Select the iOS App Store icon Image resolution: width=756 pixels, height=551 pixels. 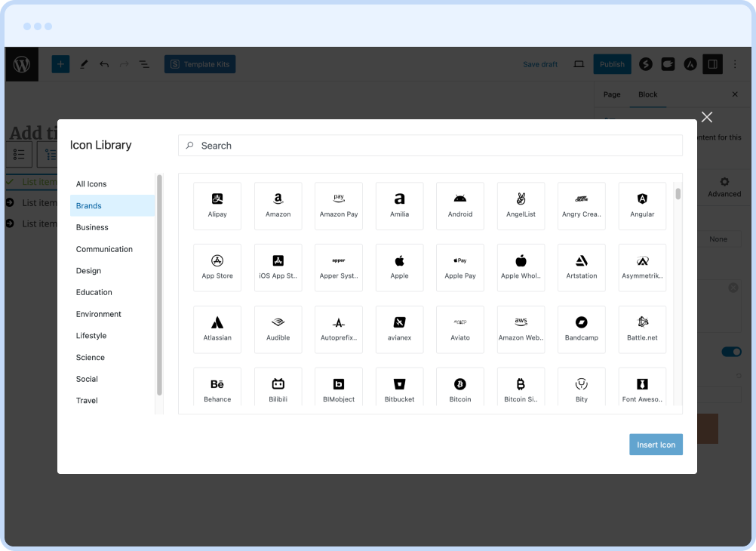pos(278,268)
